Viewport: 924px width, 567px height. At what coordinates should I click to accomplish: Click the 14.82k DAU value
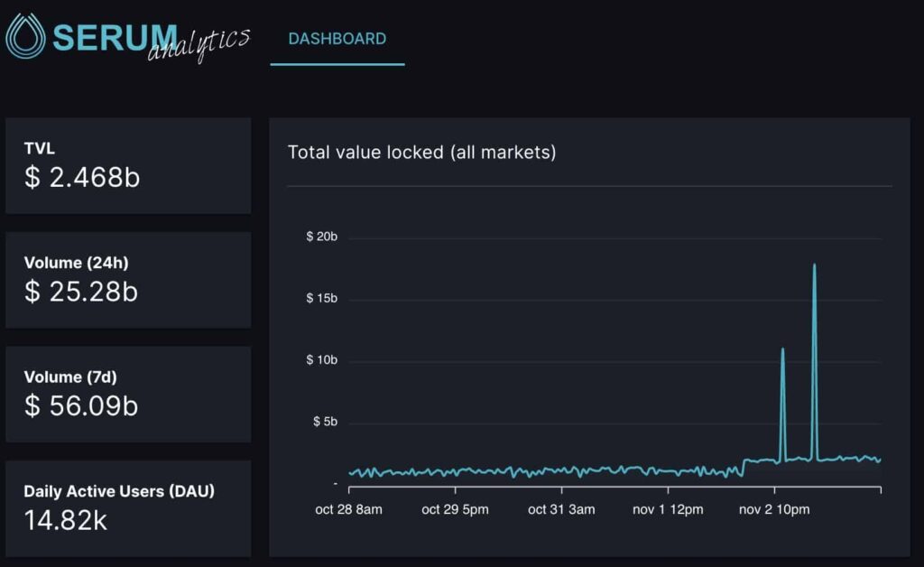(65, 520)
